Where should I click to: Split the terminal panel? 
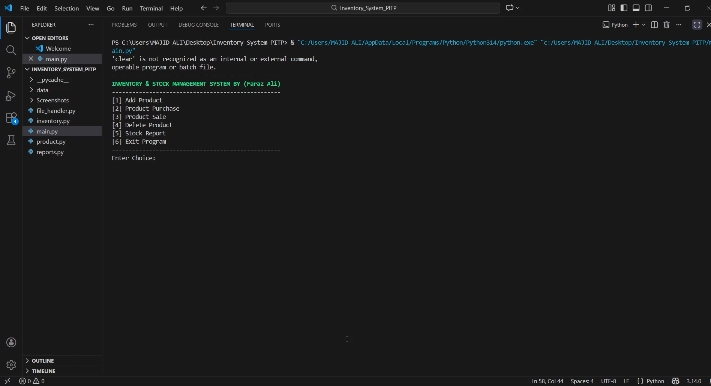click(x=654, y=25)
